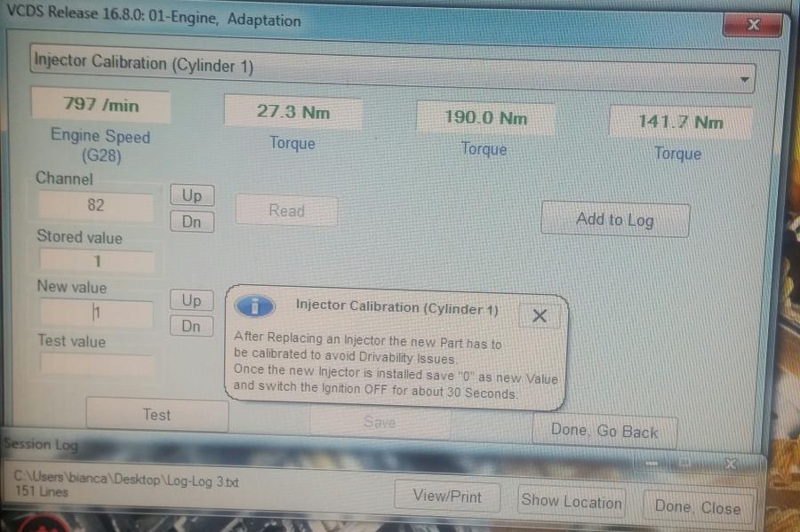Expand the Injector Calibration channel dropdown arrow
This screenshot has width=800, height=532.
click(744, 79)
